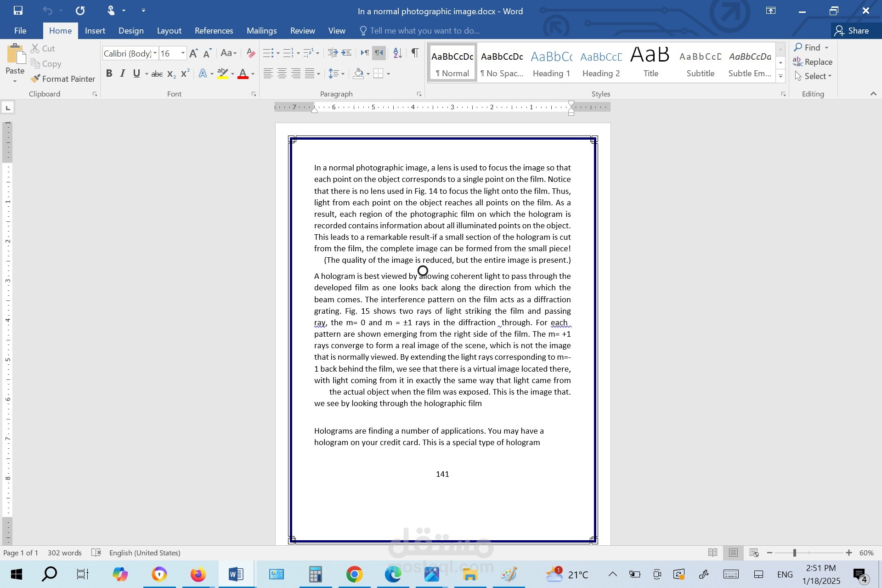
Task: Click the Tell me search field
Action: pos(424,31)
